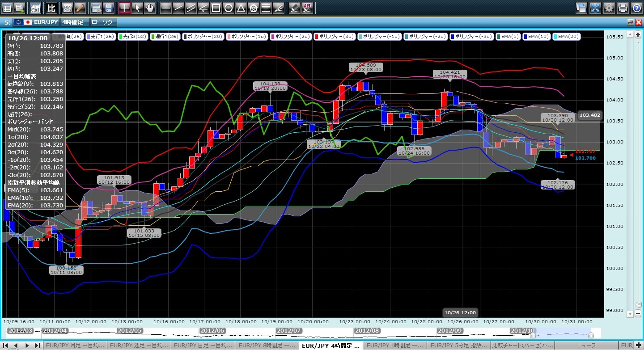Pick the rectangle drawing tool
The height and width of the screenshot is (350, 644).
216,8
